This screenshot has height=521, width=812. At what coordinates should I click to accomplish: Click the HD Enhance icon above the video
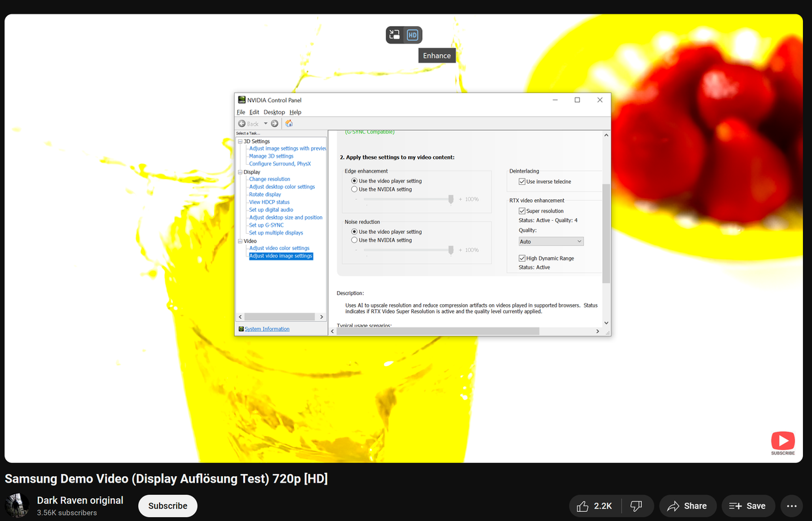(x=413, y=35)
